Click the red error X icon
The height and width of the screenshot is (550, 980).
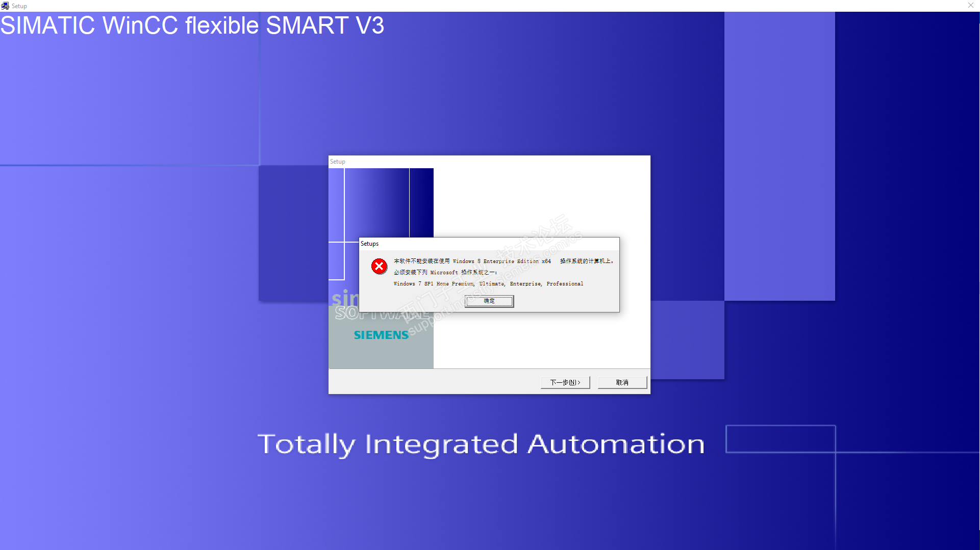pyautogui.click(x=379, y=266)
